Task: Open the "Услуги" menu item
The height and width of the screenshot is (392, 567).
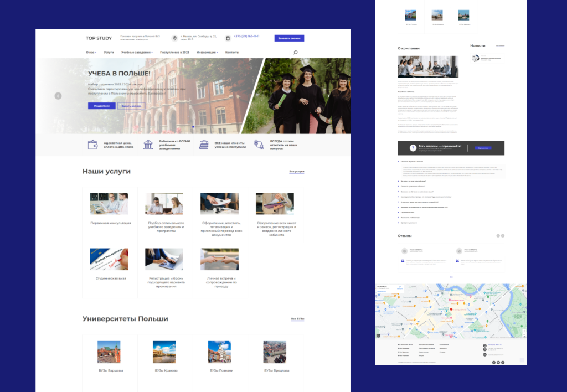Action: point(109,53)
